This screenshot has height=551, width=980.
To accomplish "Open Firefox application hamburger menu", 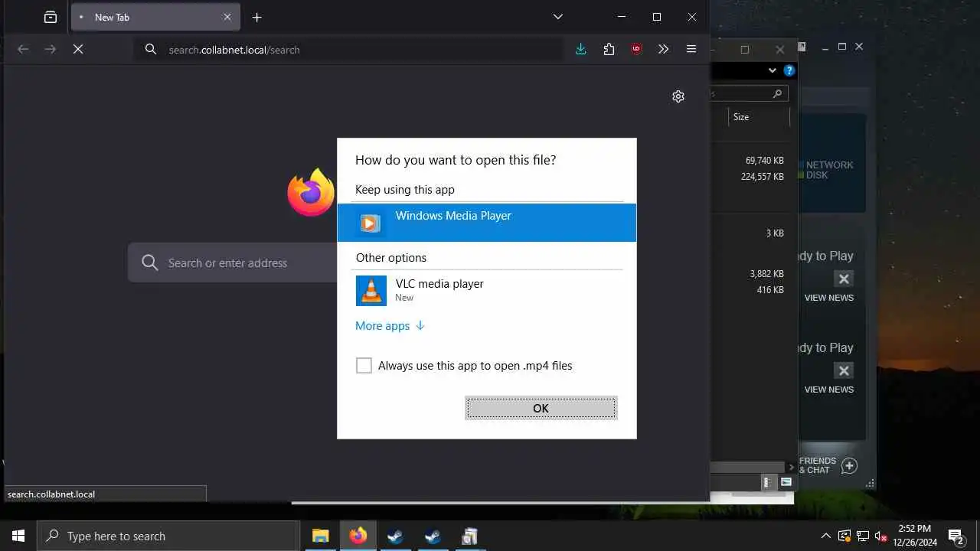I will pos(691,49).
